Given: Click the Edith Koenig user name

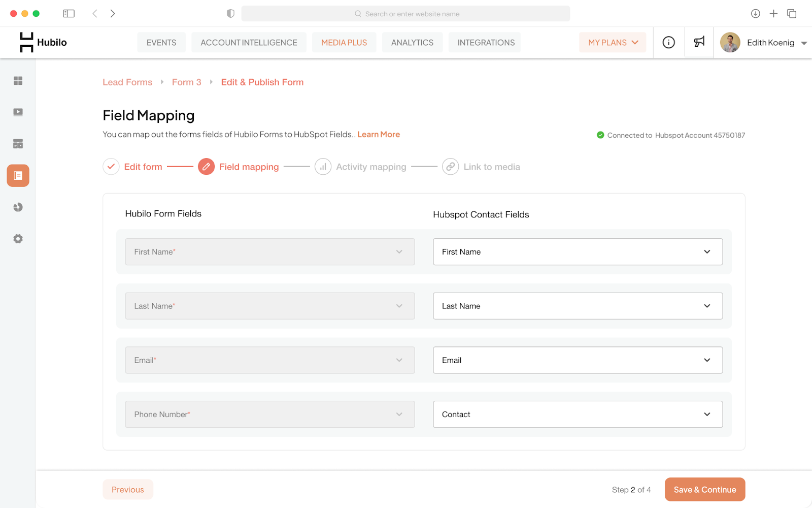Looking at the screenshot, I should coord(770,43).
